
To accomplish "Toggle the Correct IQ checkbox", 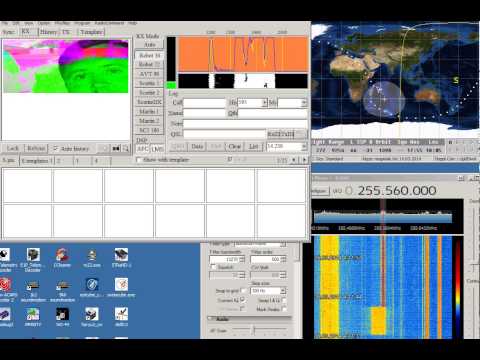I will [x=243, y=300].
